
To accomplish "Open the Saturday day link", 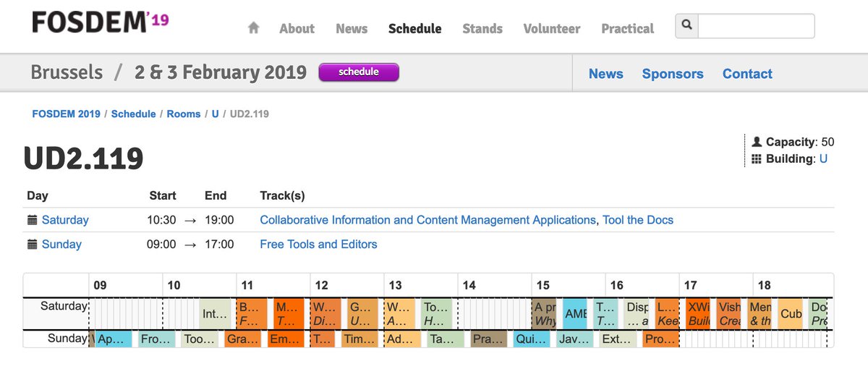I will (x=65, y=220).
